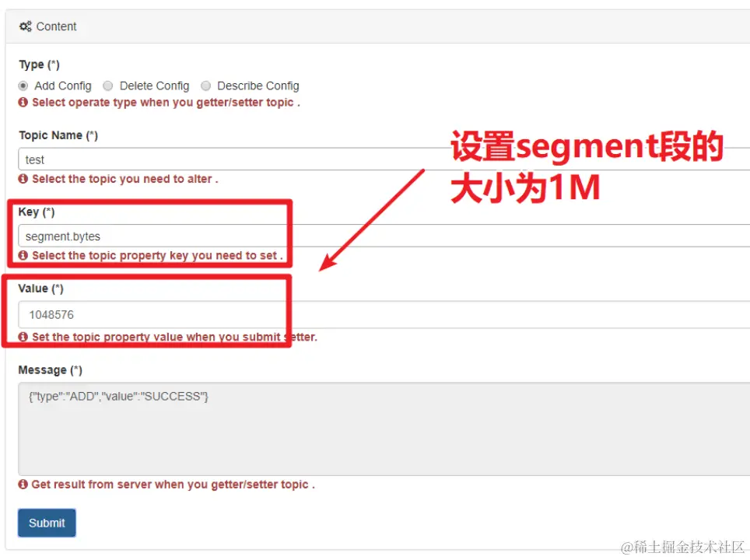
Task: Click the Key (*) field label
Action: [37, 212]
